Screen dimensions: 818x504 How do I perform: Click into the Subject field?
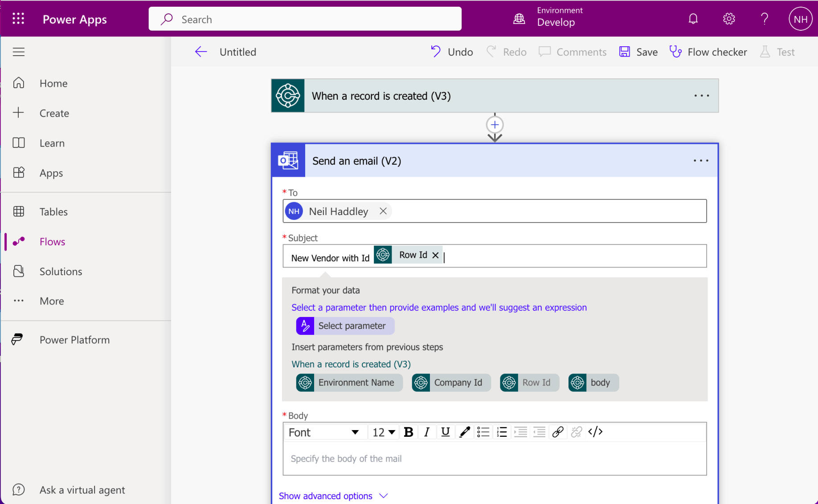point(495,256)
